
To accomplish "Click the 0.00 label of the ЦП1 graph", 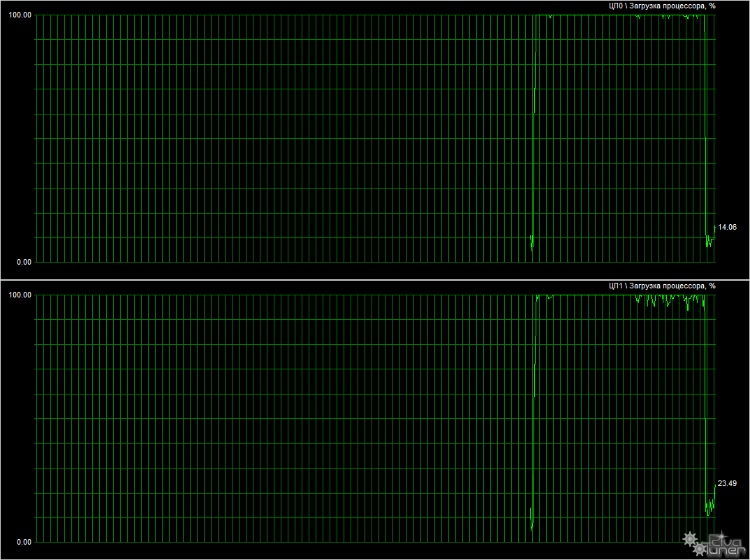I will coord(24,543).
